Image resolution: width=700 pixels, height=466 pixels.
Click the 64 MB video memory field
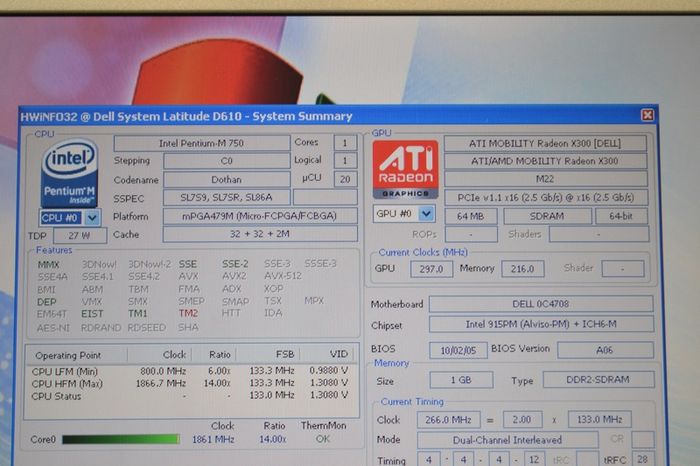click(471, 216)
